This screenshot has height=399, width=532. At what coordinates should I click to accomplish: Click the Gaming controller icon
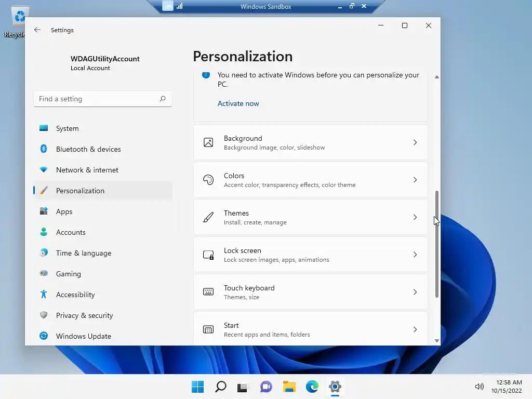[44, 273]
